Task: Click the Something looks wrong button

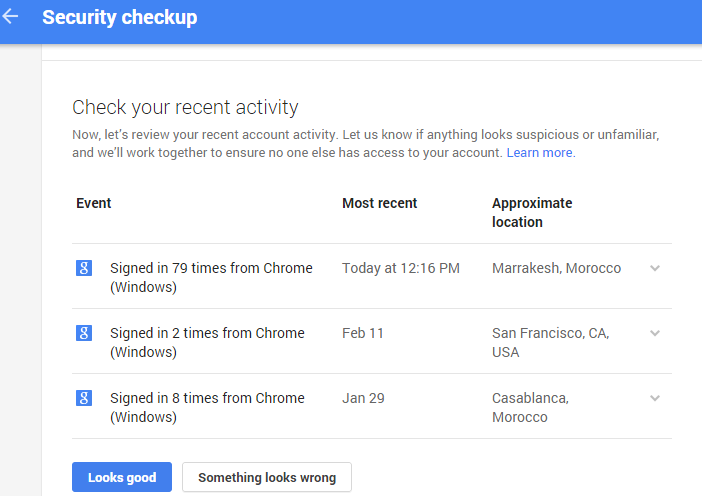Action: (267, 478)
